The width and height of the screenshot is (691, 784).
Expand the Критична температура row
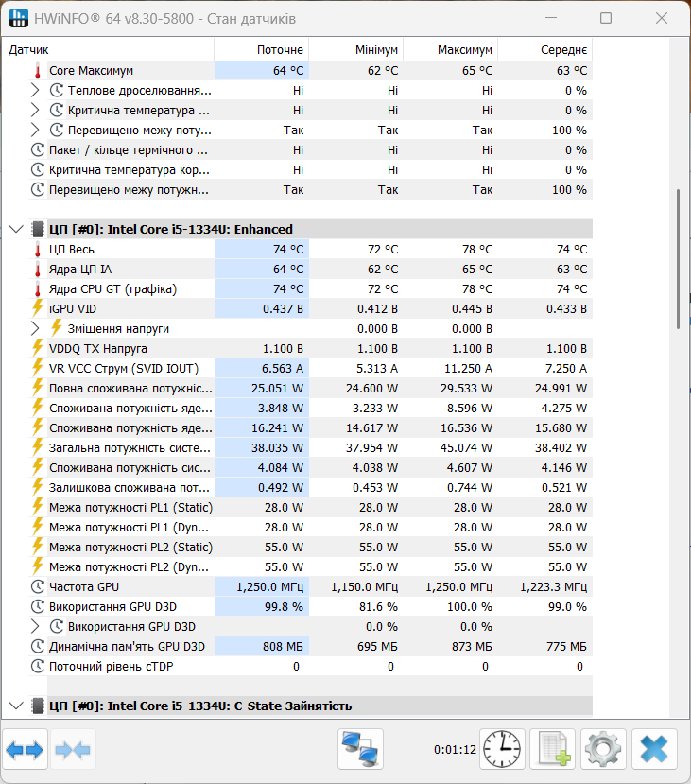click(34, 110)
